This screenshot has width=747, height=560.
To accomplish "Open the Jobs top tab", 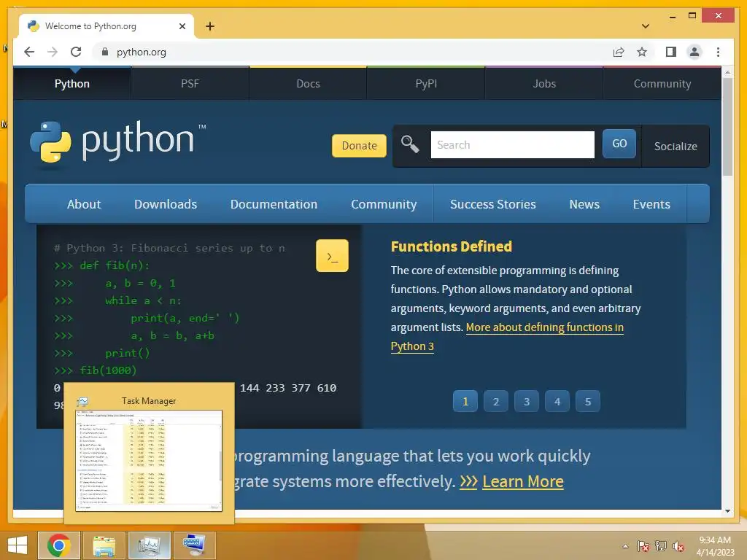I will [544, 83].
